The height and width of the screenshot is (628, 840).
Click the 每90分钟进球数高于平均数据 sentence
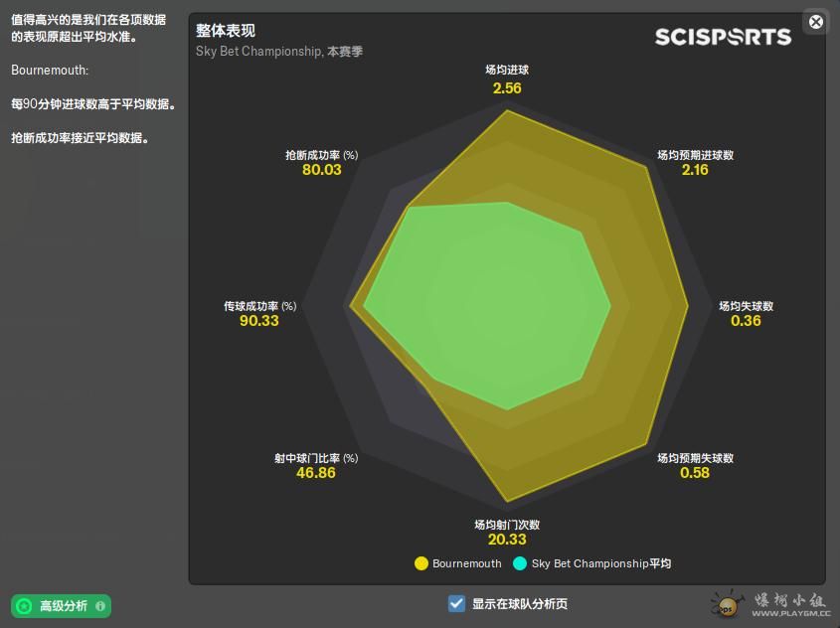[x=93, y=104]
